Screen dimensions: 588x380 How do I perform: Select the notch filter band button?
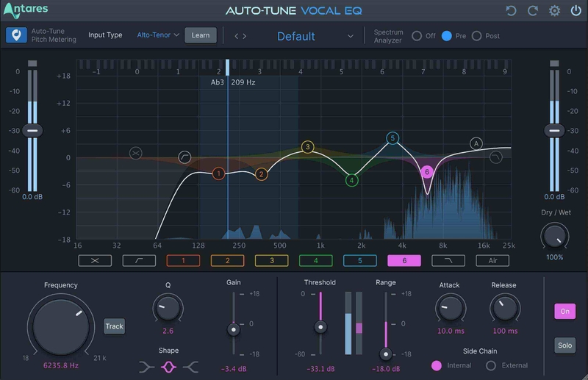95,260
